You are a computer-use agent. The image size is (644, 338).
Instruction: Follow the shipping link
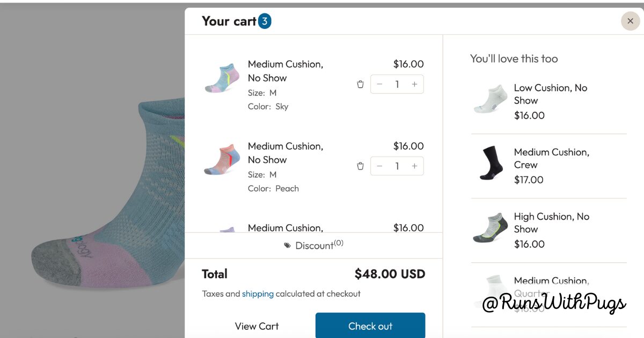(258, 293)
